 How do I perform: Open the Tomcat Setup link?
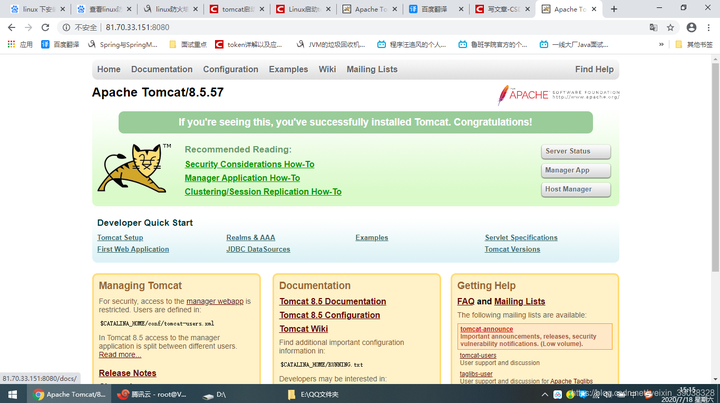120,238
